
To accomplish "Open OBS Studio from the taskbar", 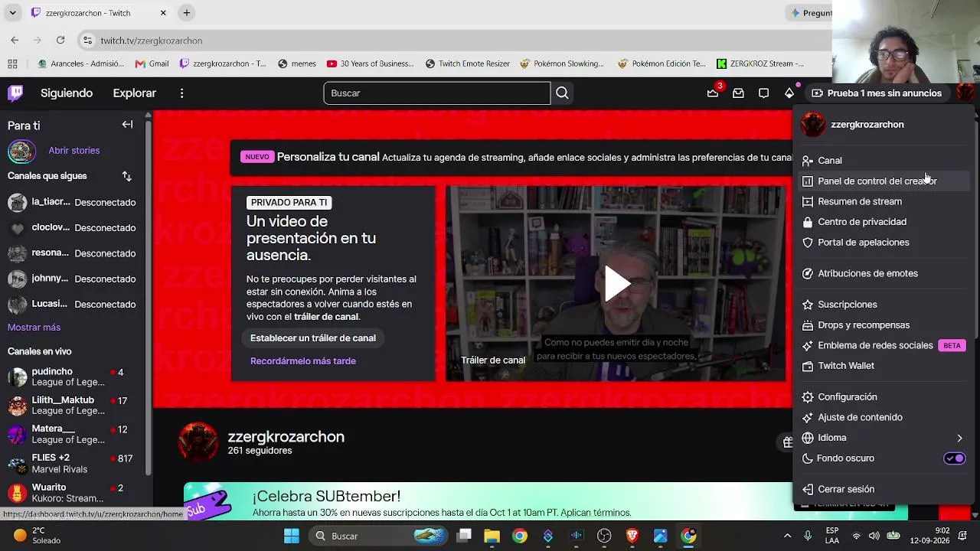I will coord(604,536).
